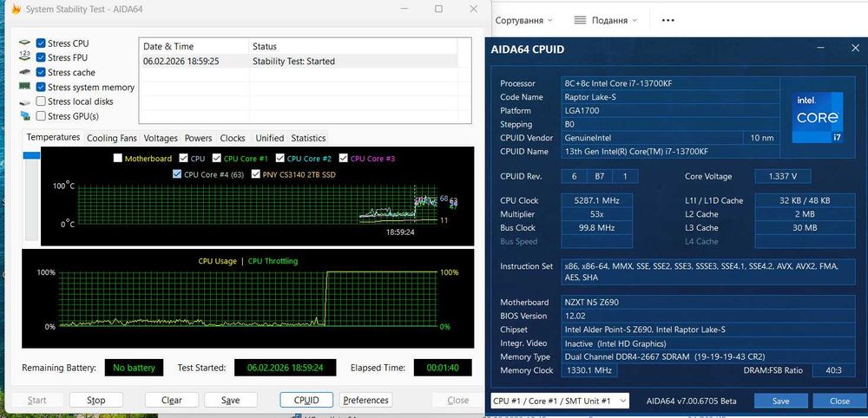
Task: Switch to the Powers tab
Action: tap(198, 138)
